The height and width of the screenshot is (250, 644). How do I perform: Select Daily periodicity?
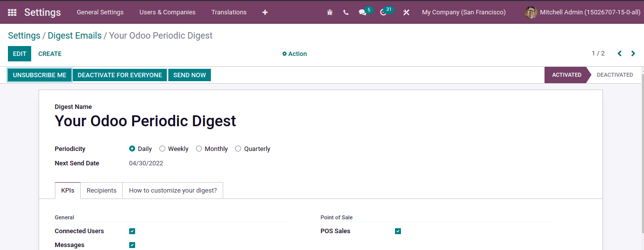coord(132,149)
